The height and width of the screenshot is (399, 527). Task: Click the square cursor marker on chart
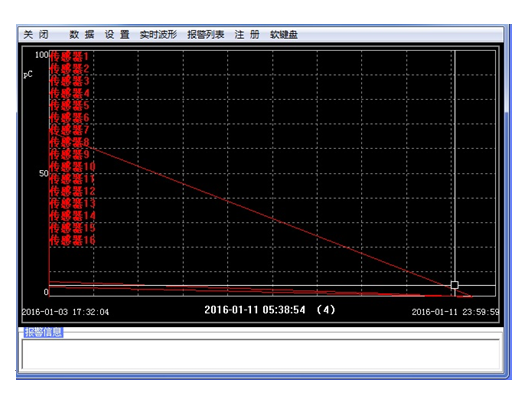click(454, 285)
